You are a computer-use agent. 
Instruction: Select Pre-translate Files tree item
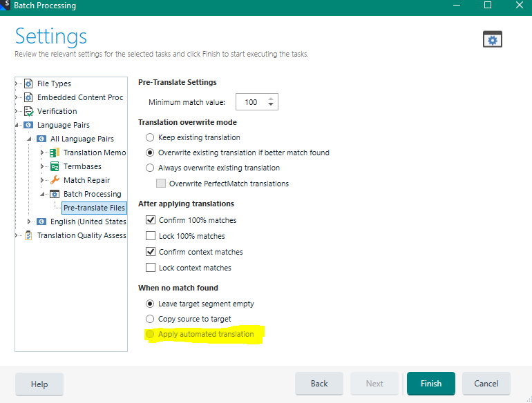click(x=95, y=208)
